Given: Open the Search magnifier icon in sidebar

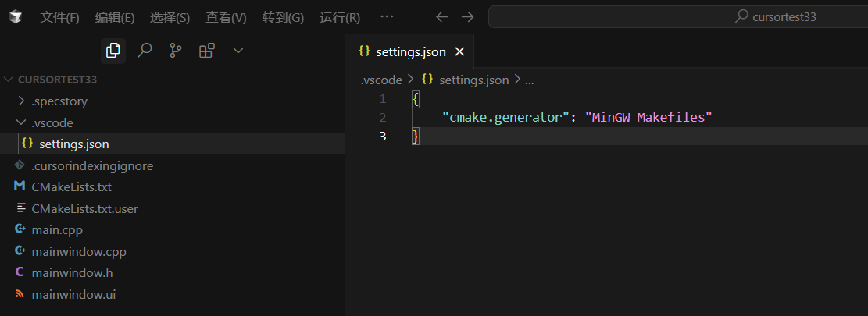Looking at the screenshot, I should coord(145,51).
